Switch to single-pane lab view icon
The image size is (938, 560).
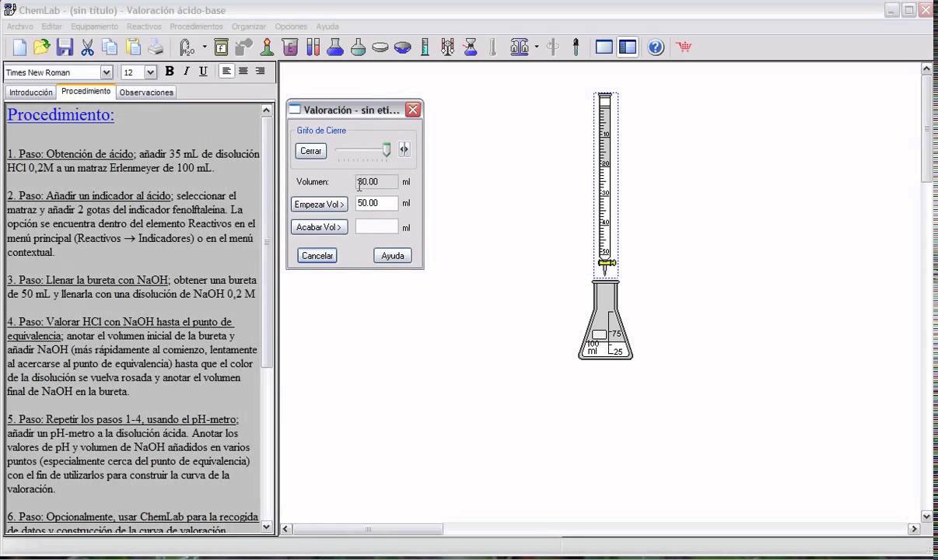(604, 47)
